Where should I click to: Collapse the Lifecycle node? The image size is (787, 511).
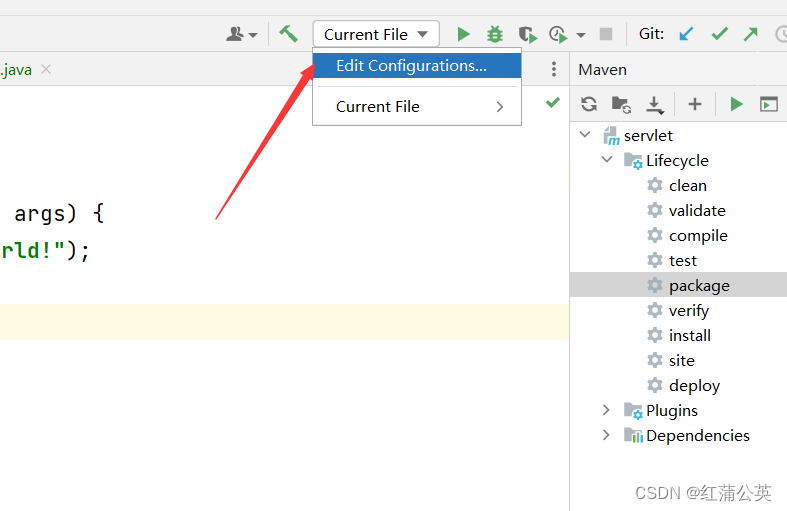point(607,159)
